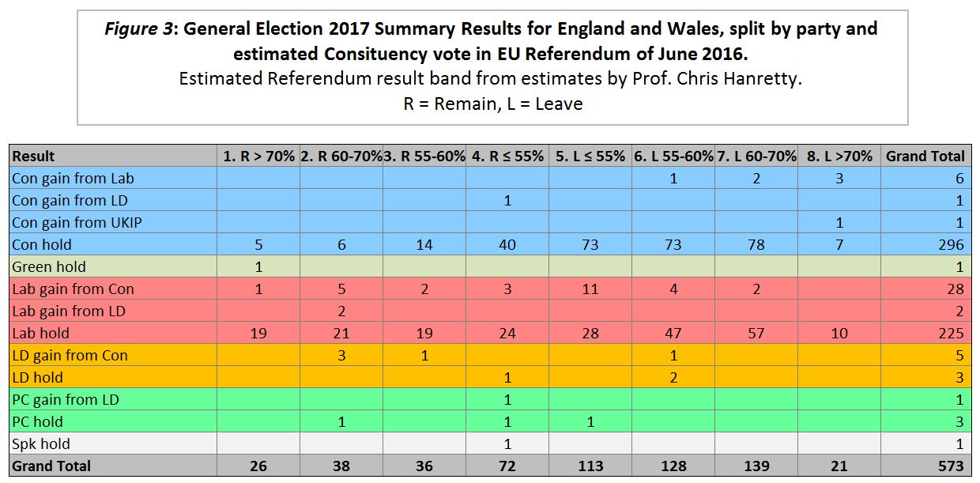Click the 'PC gain from LD' row label
This screenshot has width=980, height=483.
(66, 400)
